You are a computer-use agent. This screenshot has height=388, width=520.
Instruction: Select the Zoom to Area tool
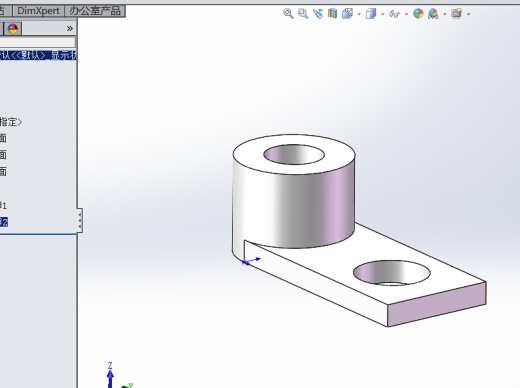pos(303,14)
